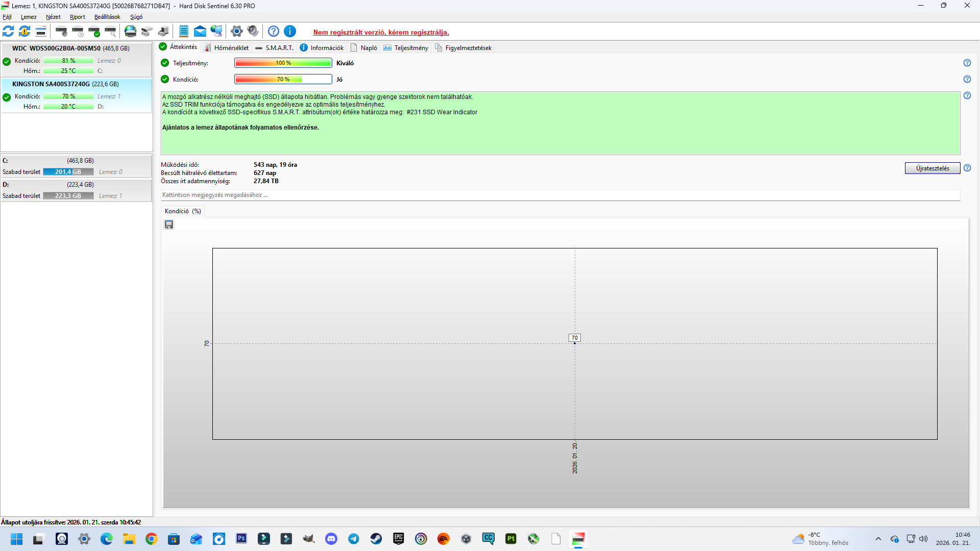Click the globe disk icon in toolbar
Image resolution: width=980 pixels, height=551 pixels.
point(131,32)
